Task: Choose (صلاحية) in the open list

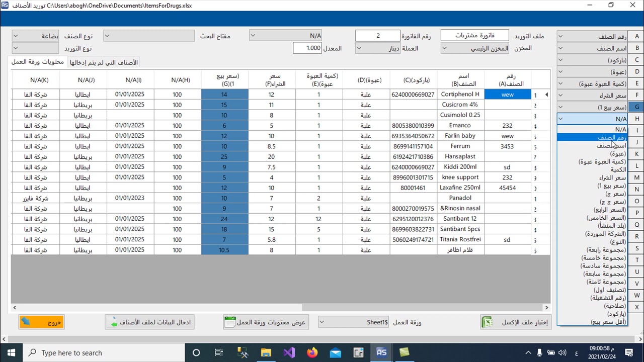Action: [592, 306]
